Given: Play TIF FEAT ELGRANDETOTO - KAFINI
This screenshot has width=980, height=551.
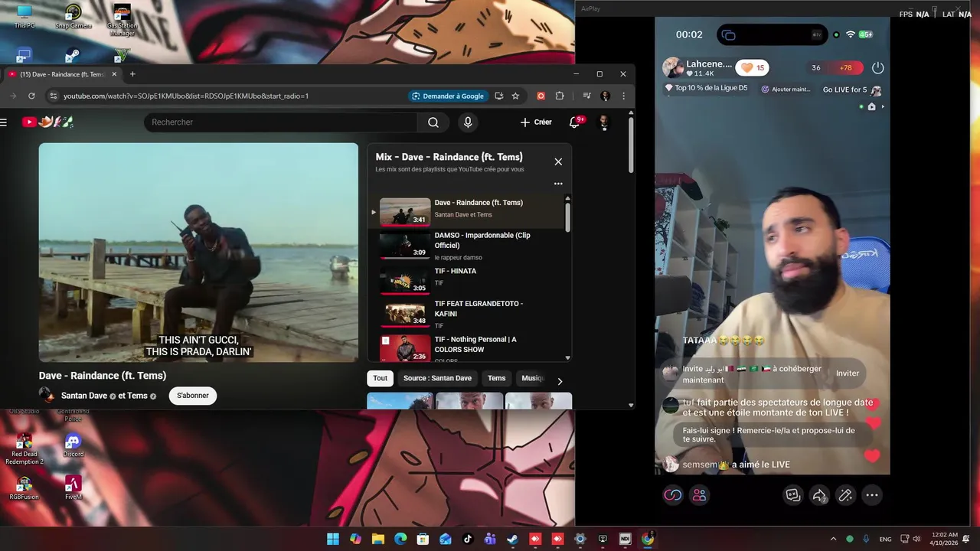Looking at the screenshot, I should (467, 313).
